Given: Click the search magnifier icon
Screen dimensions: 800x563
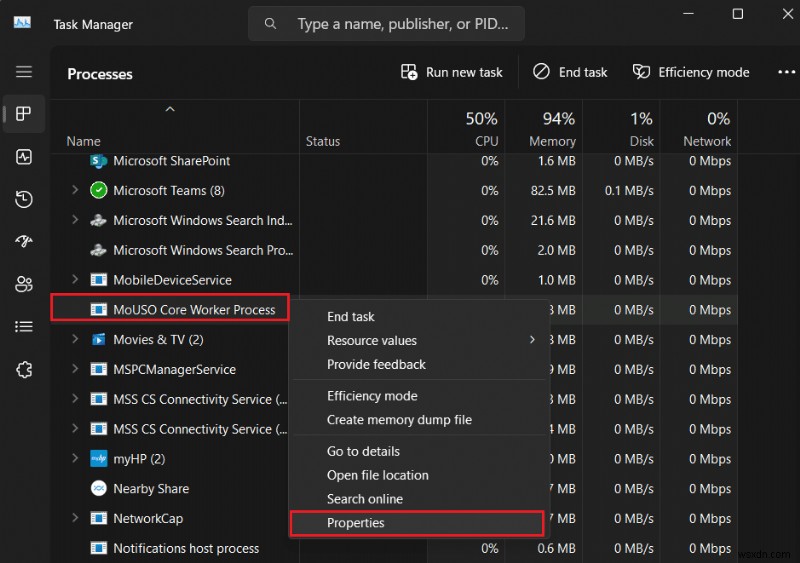Looking at the screenshot, I should coord(270,23).
